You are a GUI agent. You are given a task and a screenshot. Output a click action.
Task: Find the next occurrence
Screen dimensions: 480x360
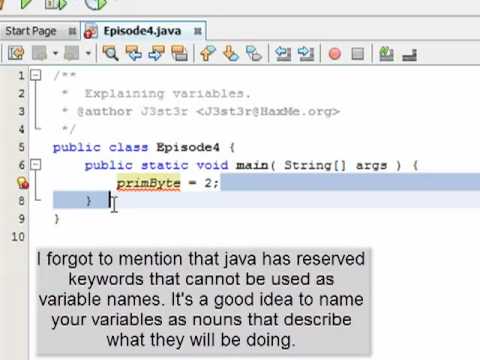pos(157,53)
